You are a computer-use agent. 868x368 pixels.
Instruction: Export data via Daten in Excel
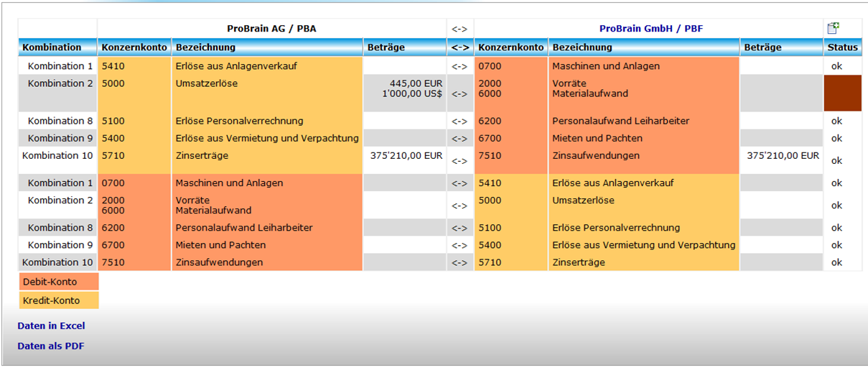coord(51,326)
